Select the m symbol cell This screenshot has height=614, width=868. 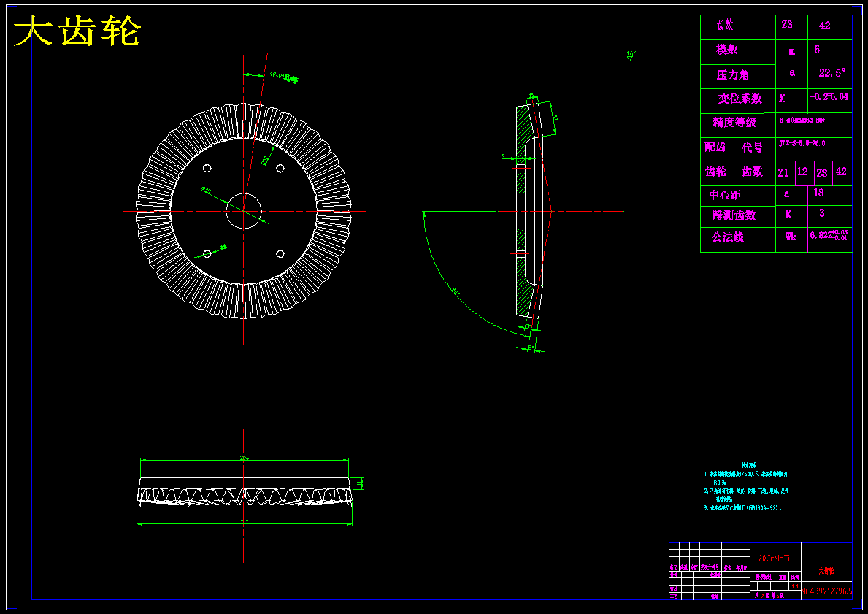pos(792,51)
